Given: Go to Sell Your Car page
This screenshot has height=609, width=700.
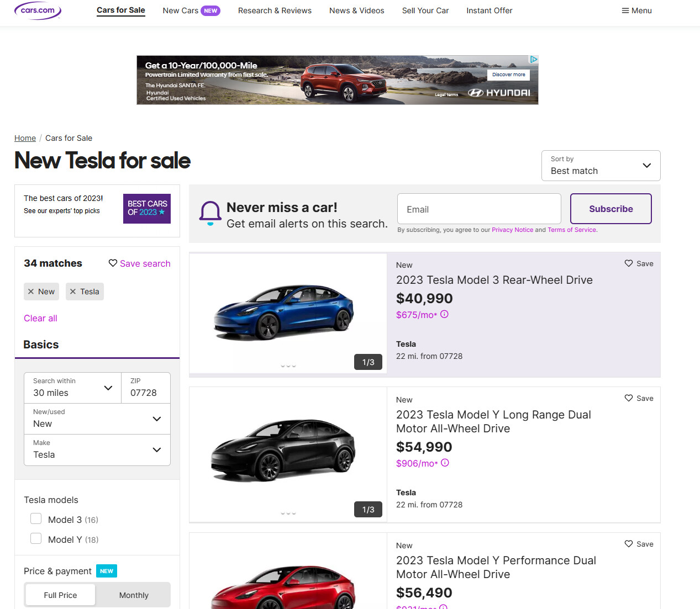Looking at the screenshot, I should tap(425, 10).
